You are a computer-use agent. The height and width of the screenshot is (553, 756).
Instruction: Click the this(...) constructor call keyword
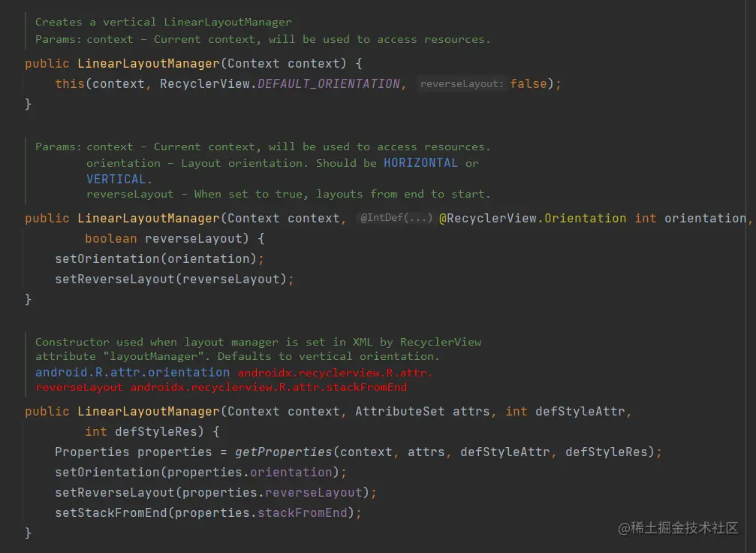click(x=69, y=83)
